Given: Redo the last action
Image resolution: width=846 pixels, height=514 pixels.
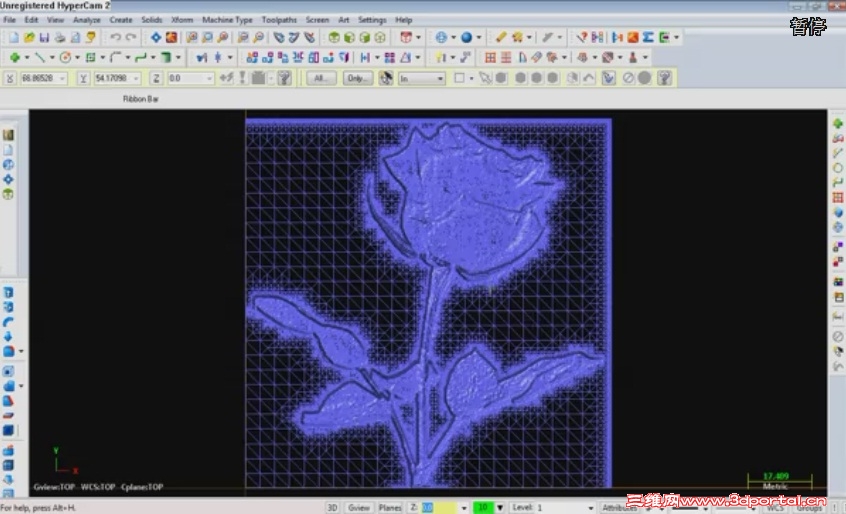Looking at the screenshot, I should (131, 37).
